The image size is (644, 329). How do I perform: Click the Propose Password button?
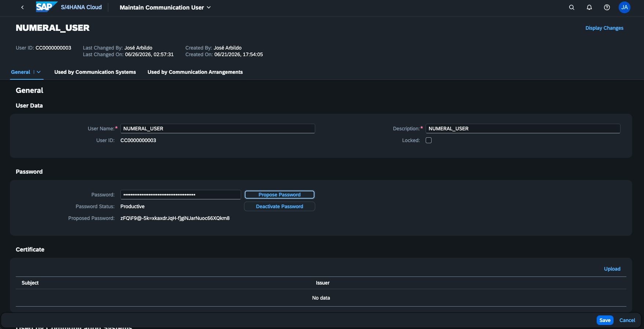[x=280, y=195]
